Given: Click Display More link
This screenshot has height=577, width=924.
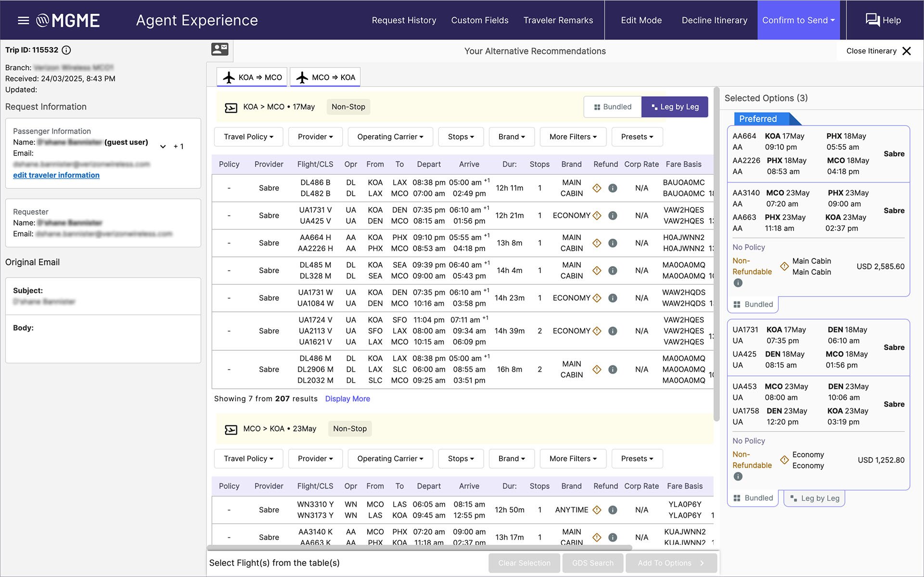Looking at the screenshot, I should [x=347, y=398].
